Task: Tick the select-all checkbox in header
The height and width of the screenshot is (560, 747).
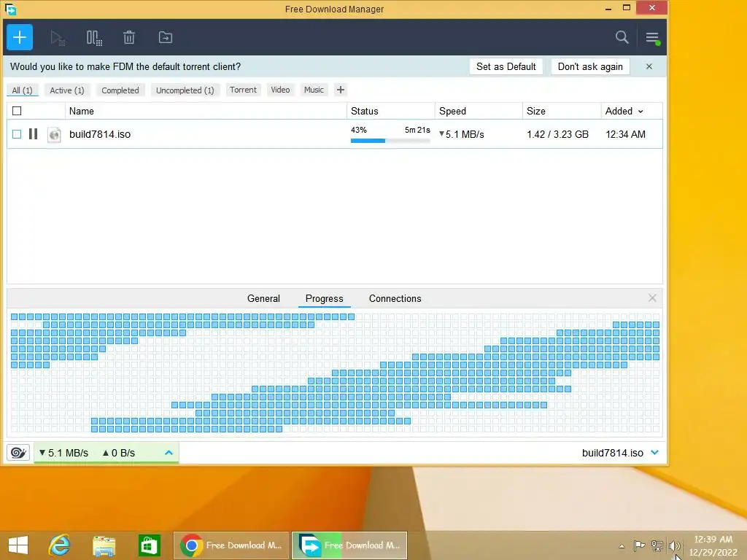Action: [17, 111]
